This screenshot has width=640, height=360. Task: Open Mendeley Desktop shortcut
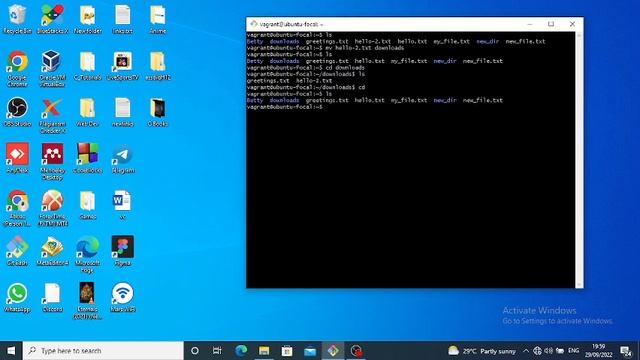[52, 161]
